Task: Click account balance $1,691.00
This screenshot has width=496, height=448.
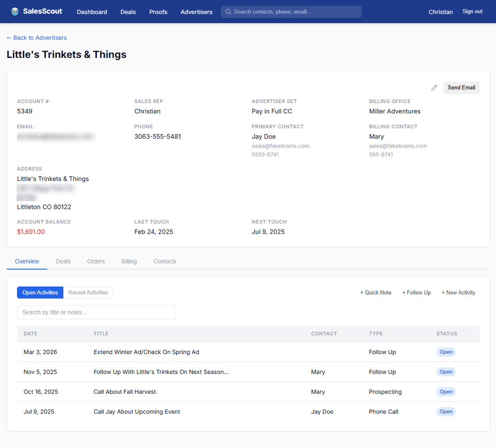Action: [x=31, y=232]
